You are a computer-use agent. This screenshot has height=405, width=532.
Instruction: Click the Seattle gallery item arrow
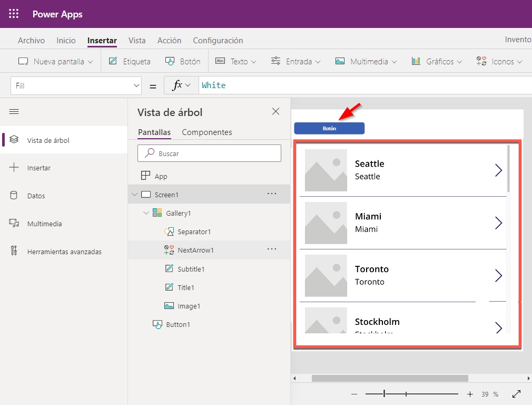[498, 170]
